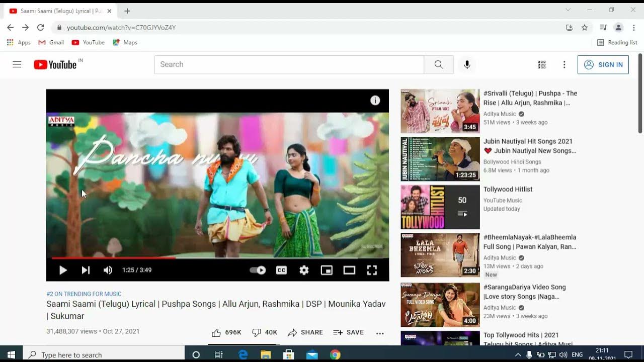Click the search magnifier button
Screen dimensions: 644x362
point(439,64)
